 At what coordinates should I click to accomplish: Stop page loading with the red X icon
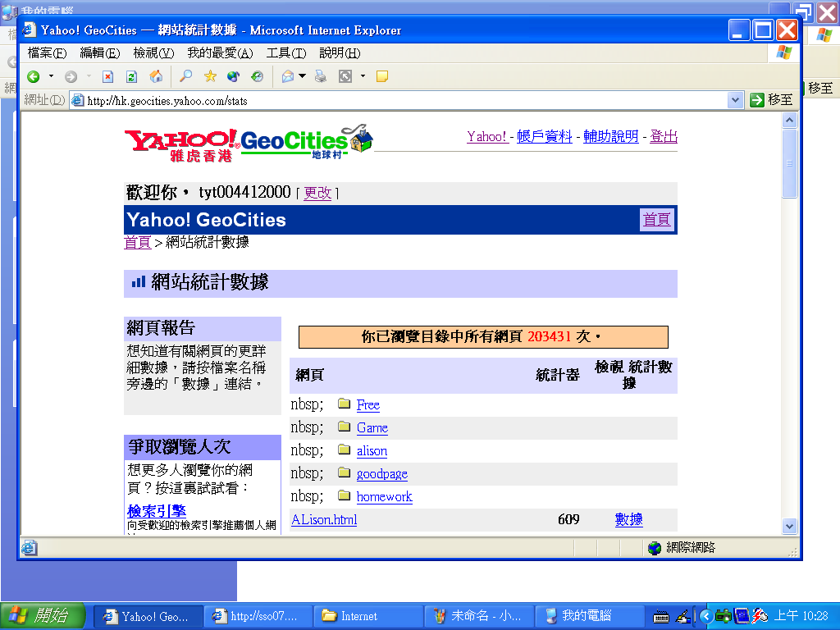[x=107, y=76]
